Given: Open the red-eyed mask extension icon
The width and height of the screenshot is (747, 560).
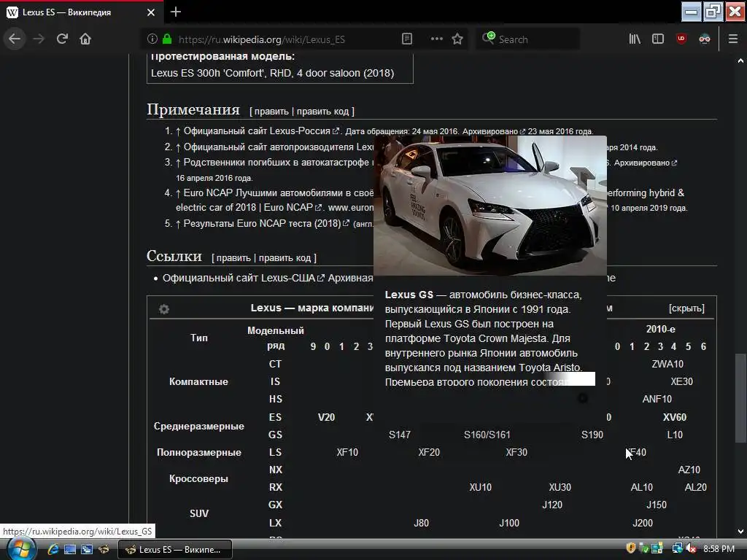Looking at the screenshot, I should (705, 39).
